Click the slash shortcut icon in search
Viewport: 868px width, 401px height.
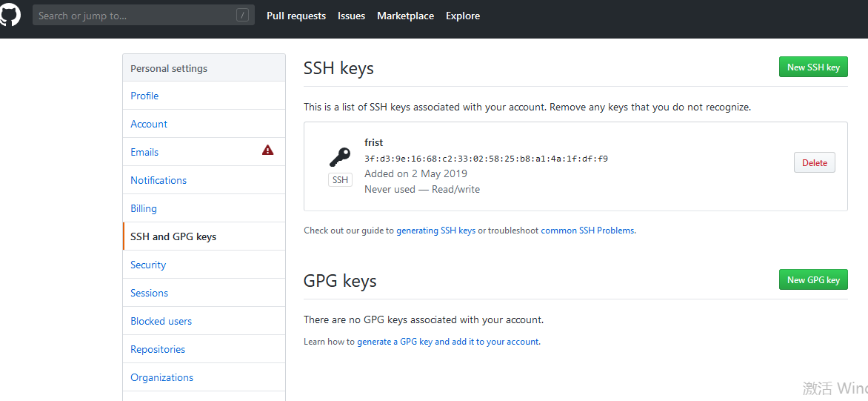point(242,16)
